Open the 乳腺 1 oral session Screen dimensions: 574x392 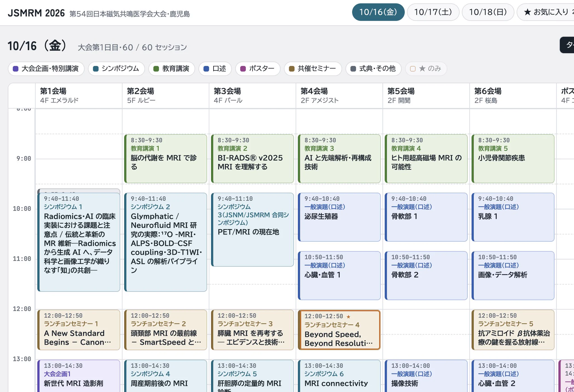[513, 217]
